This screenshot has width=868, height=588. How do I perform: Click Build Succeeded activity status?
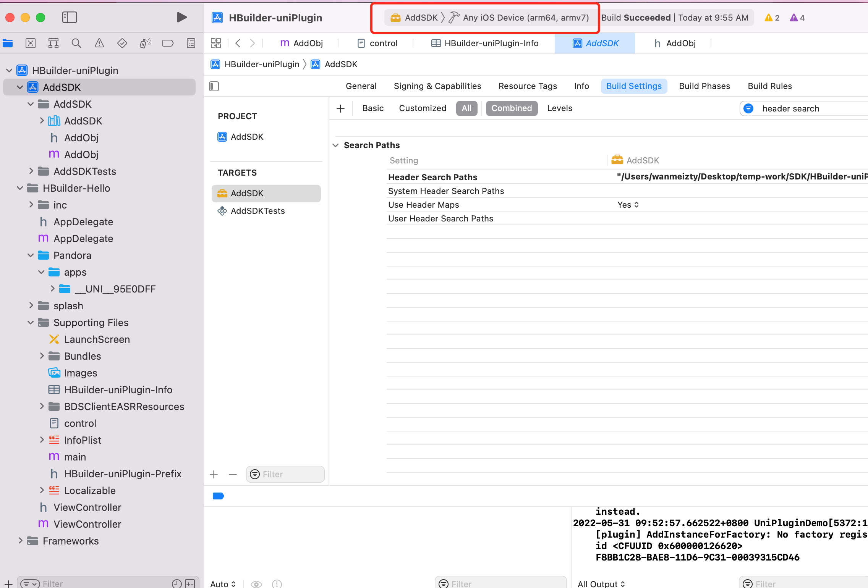(x=675, y=18)
